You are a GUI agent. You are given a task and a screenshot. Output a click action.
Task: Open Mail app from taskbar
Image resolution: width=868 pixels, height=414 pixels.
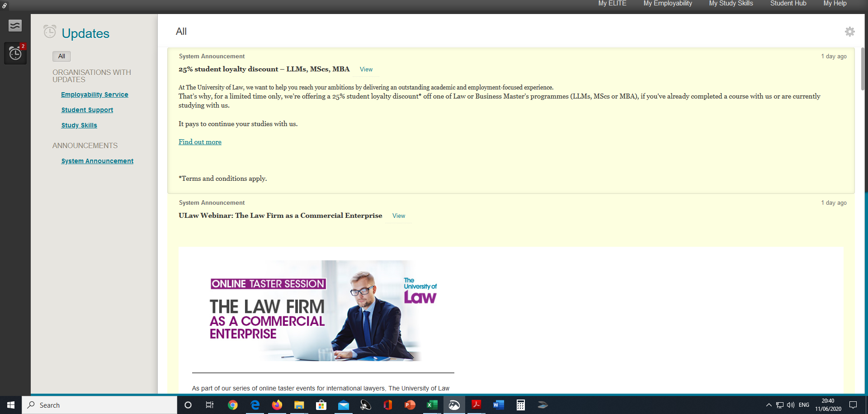[343, 405]
